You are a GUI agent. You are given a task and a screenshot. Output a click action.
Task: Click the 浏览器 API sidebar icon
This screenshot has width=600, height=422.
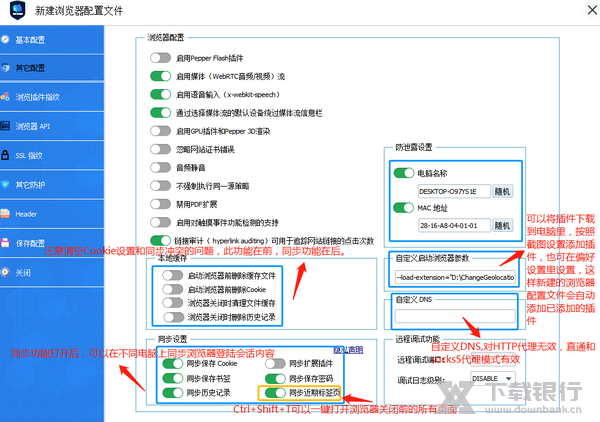coord(5,126)
